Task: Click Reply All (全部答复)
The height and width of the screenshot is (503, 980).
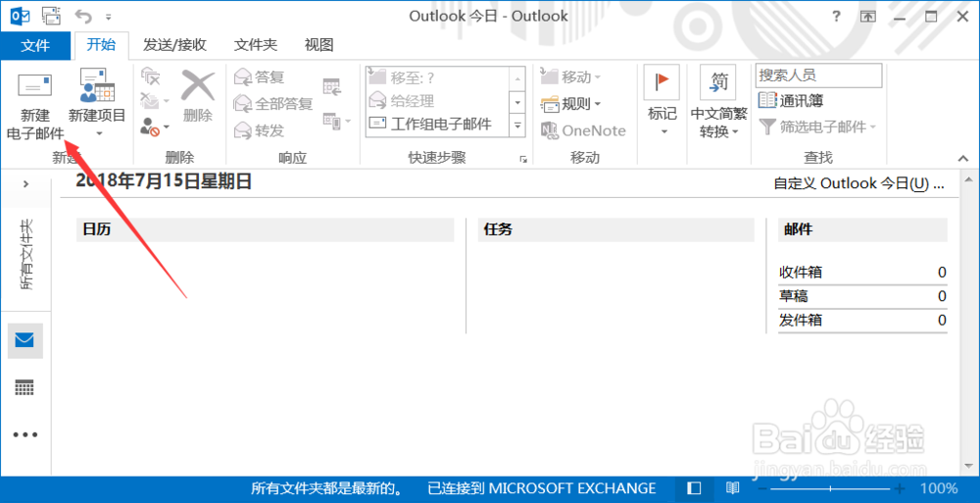Action: tap(272, 103)
